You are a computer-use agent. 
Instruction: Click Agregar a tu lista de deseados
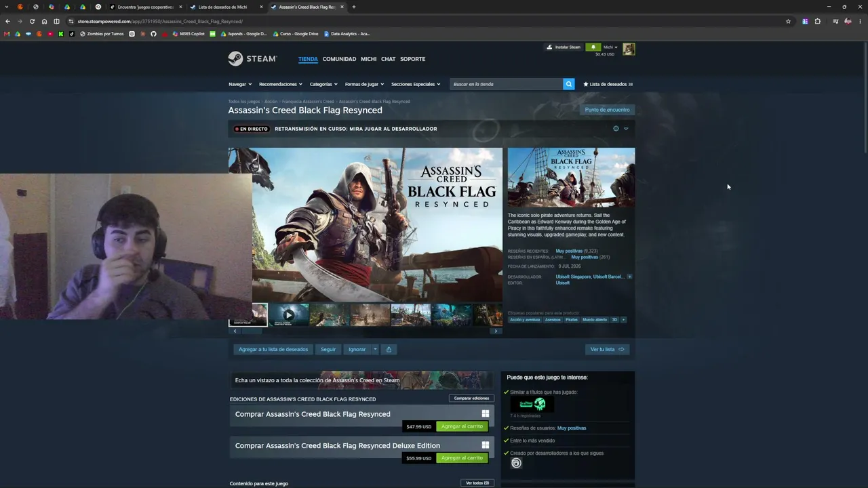pos(273,350)
